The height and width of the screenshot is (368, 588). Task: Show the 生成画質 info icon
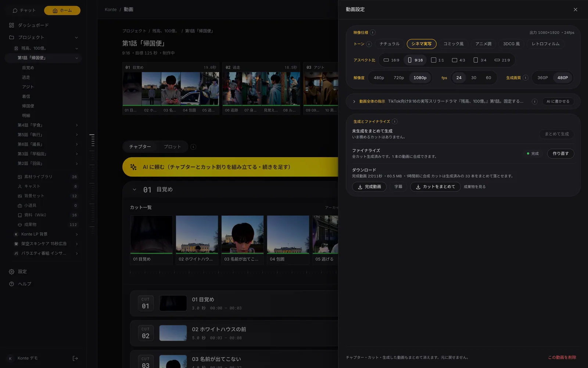[526, 78]
